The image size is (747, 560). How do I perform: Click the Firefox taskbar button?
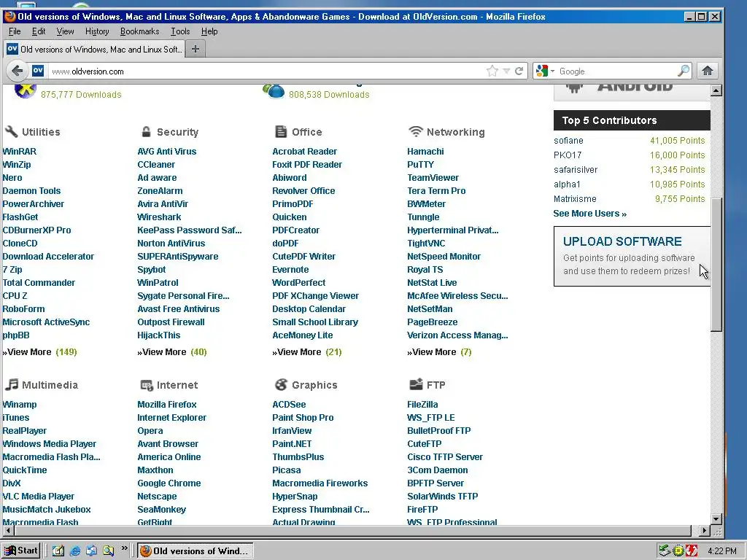(x=195, y=551)
